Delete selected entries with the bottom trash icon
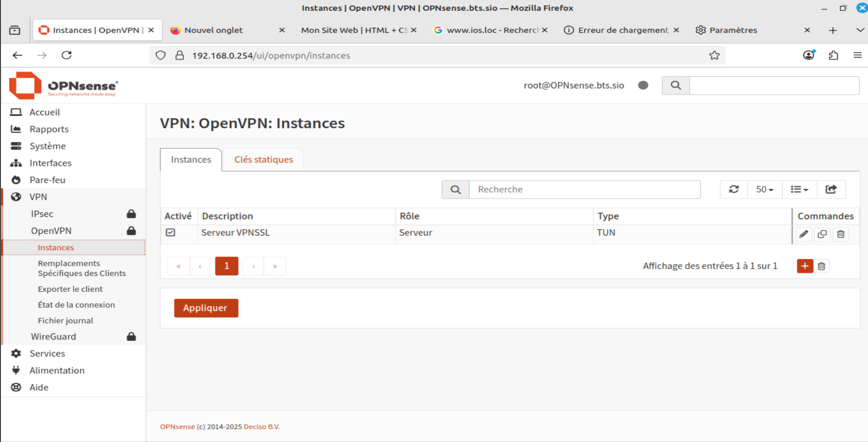Image resolution: width=868 pixels, height=442 pixels. pos(822,266)
